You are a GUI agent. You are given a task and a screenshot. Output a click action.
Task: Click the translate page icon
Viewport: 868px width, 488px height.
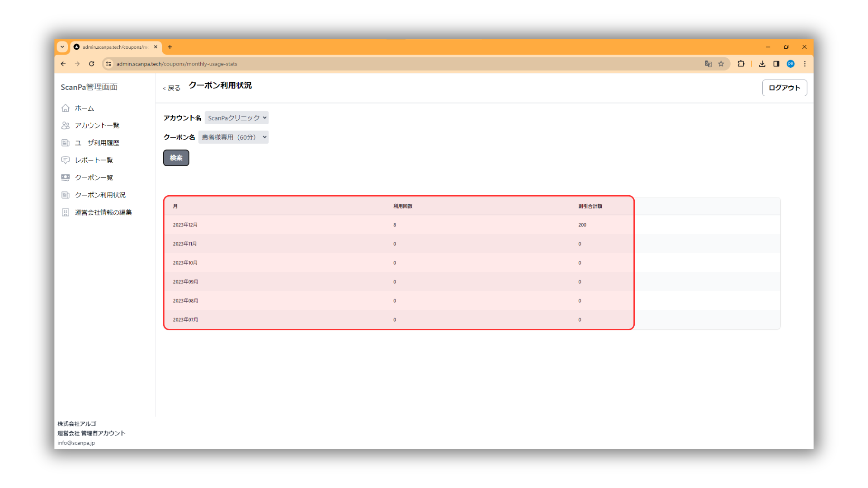coord(708,64)
